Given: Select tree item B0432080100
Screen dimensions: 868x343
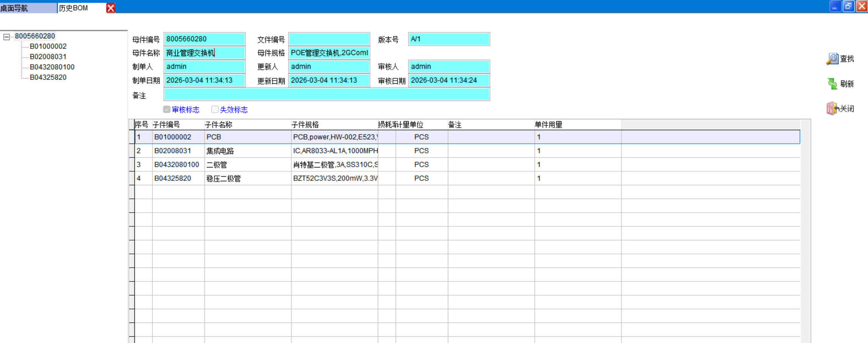Looking at the screenshot, I should click(x=52, y=67).
